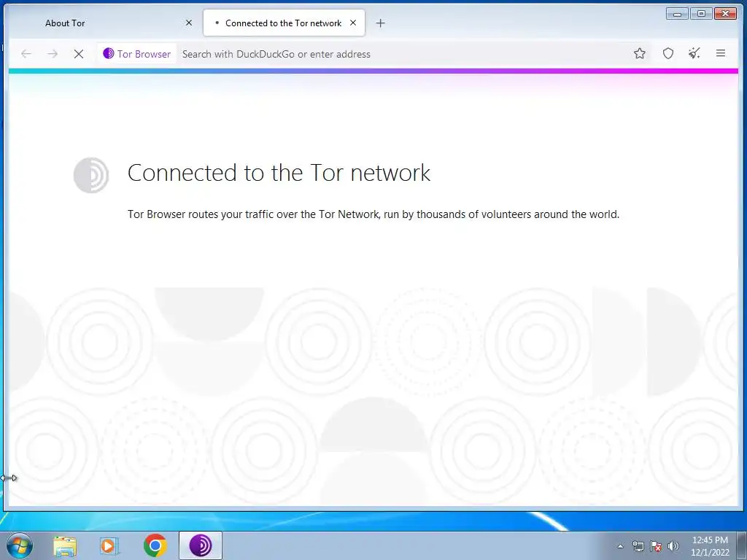747x560 pixels.
Task: Select the Tor Browser taskbar button
Action: [x=201, y=545]
